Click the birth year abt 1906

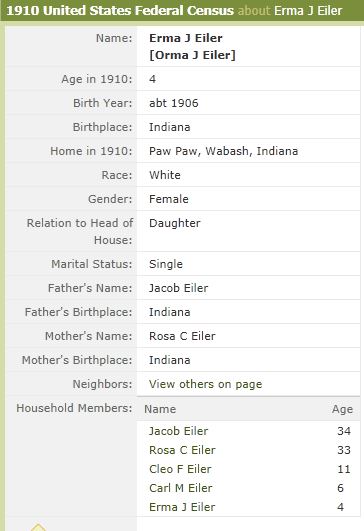(174, 103)
